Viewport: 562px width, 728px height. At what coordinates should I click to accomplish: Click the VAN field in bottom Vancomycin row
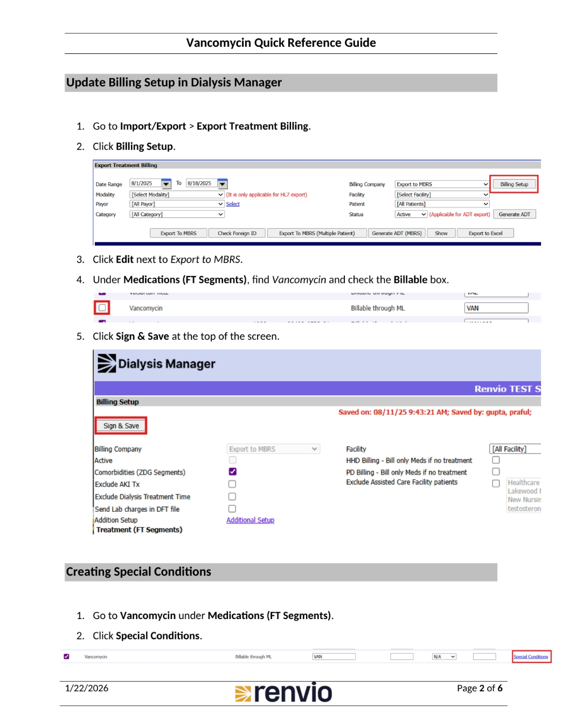(334, 656)
